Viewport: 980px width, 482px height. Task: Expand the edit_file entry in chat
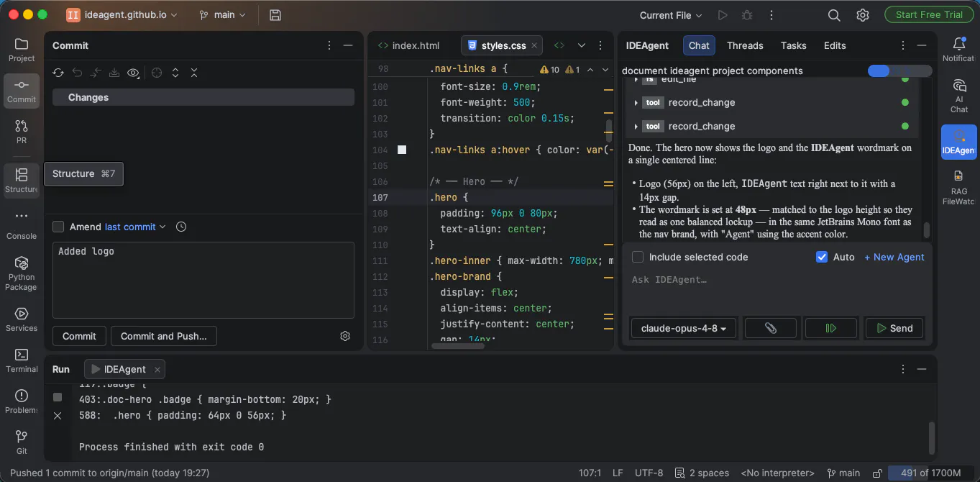[636, 79]
